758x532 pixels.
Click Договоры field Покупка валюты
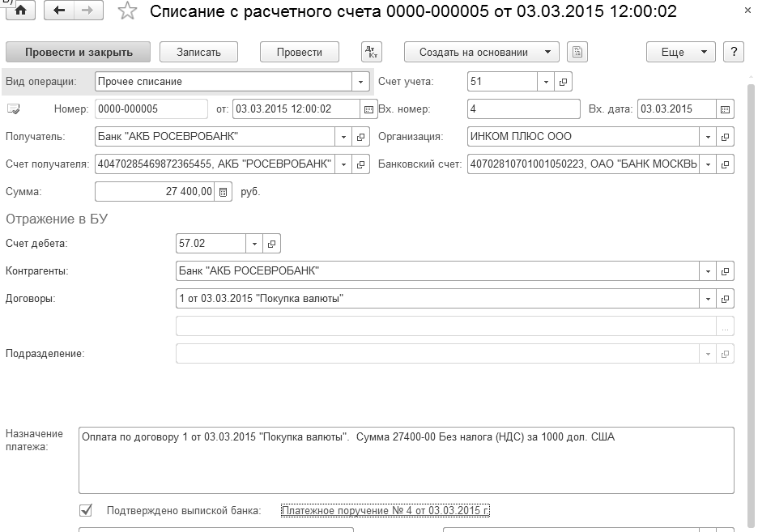point(437,299)
